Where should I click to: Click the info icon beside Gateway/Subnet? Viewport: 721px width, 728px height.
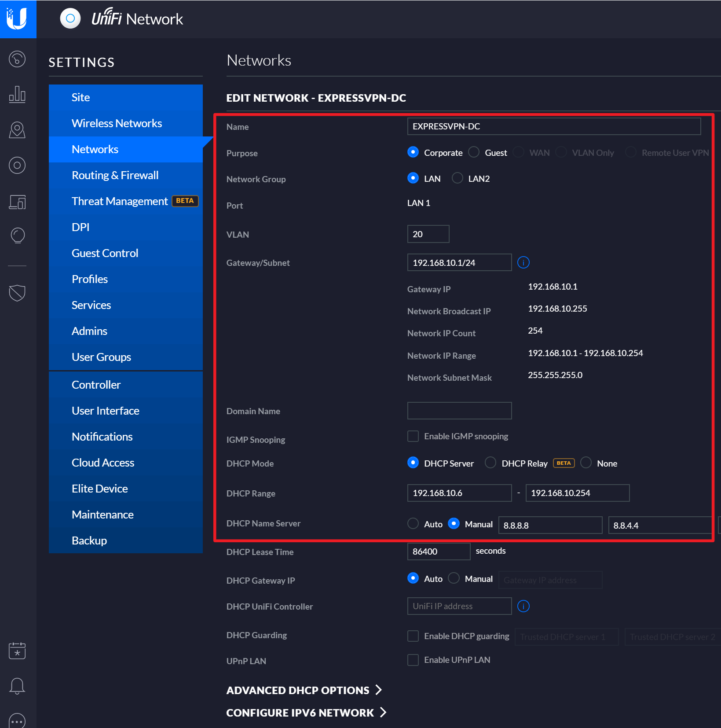click(x=523, y=263)
